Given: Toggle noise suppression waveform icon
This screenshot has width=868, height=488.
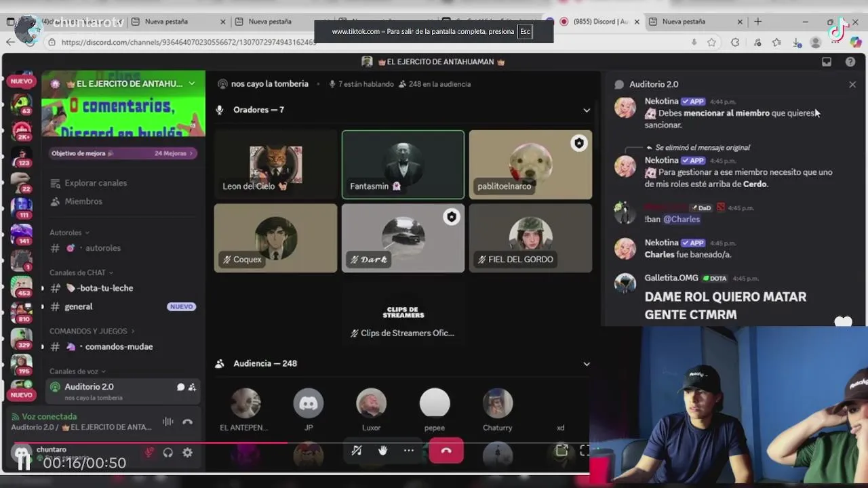Looking at the screenshot, I should [167, 422].
